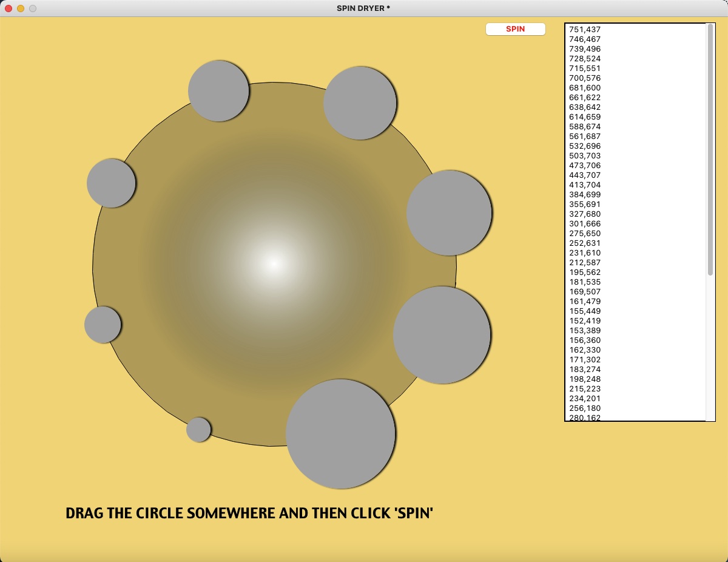
Task: Select the gray circle on the drum's lower-right edge
Action: point(442,335)
